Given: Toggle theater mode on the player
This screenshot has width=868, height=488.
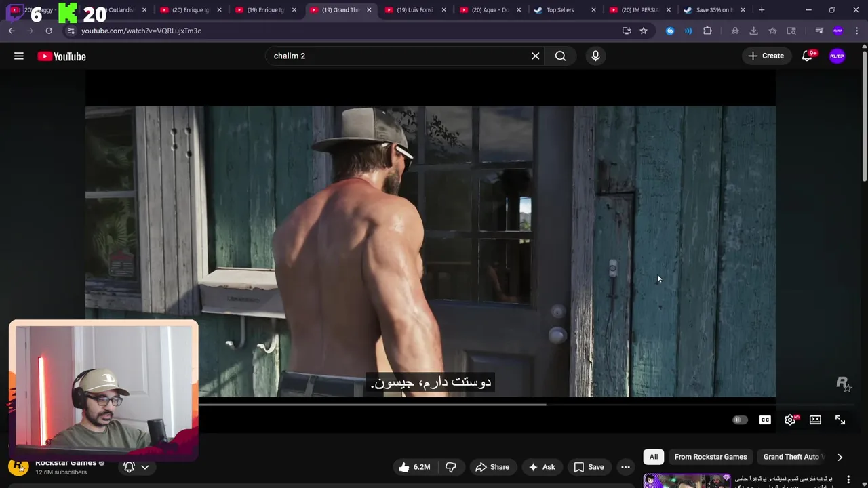Looking at the screenshot, I should [x=815, y=420].
